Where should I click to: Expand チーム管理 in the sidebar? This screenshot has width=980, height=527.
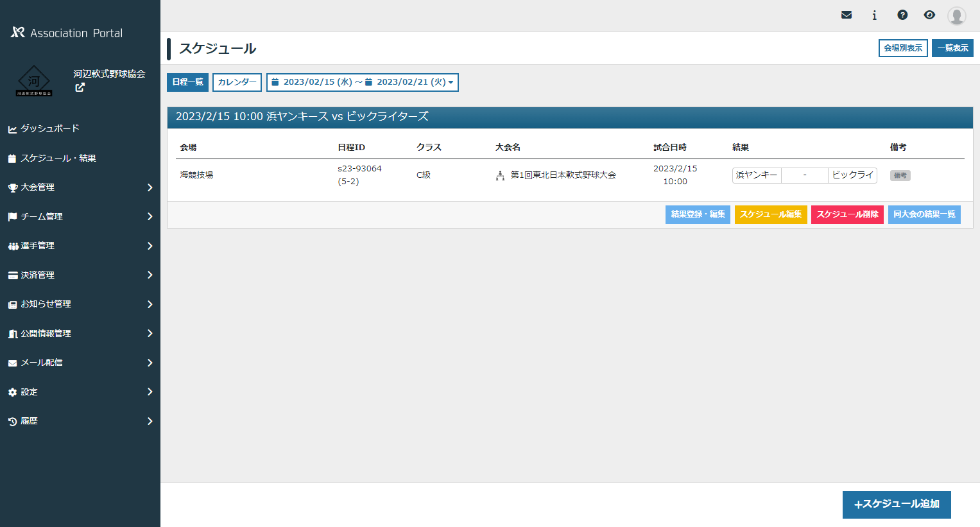click(x=80, y=216)
